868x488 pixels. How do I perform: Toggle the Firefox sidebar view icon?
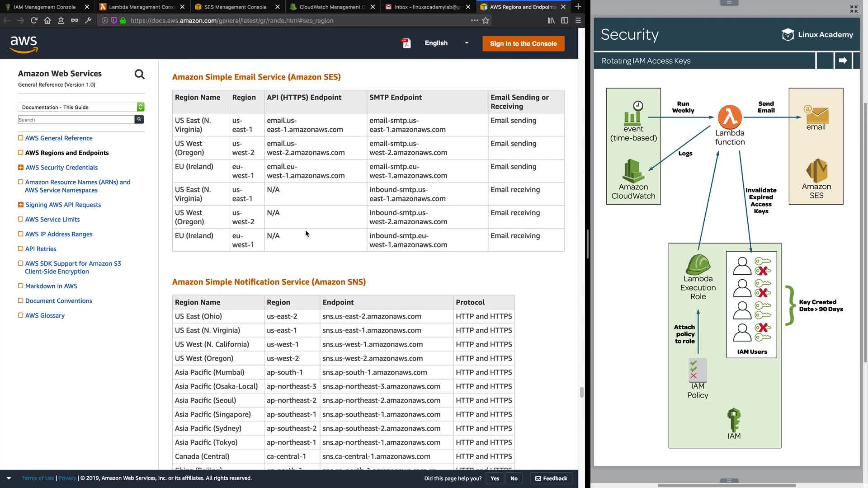(x=565, y=20)
